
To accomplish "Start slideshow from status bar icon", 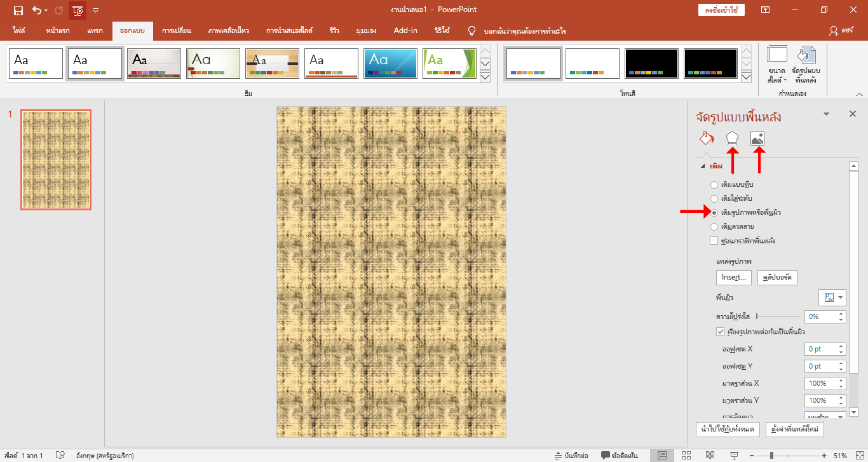I will click(x=734, y=455).
